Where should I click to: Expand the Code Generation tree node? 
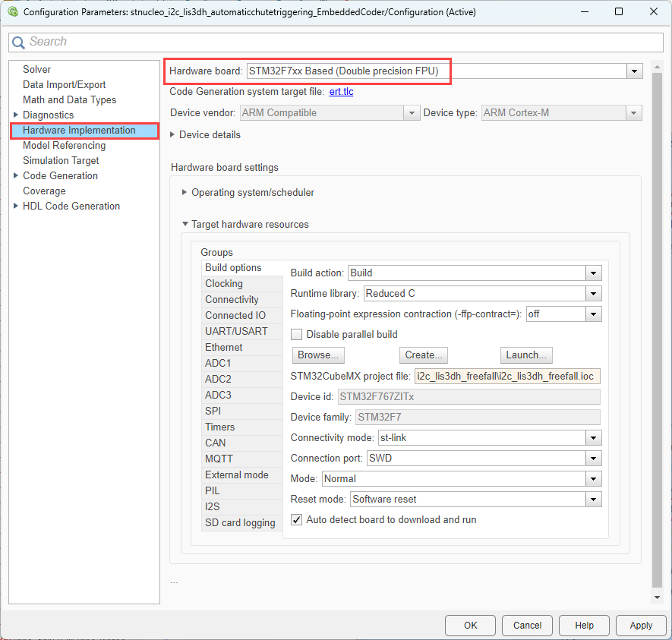click(16, 175)
